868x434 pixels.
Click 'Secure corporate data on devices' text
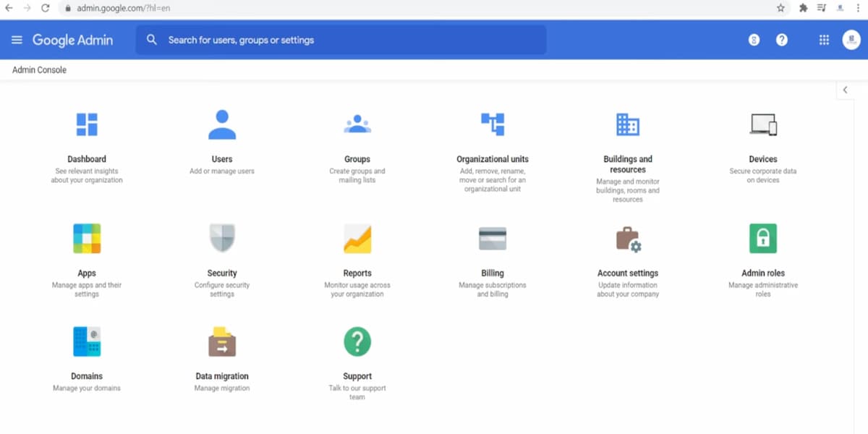763,176
